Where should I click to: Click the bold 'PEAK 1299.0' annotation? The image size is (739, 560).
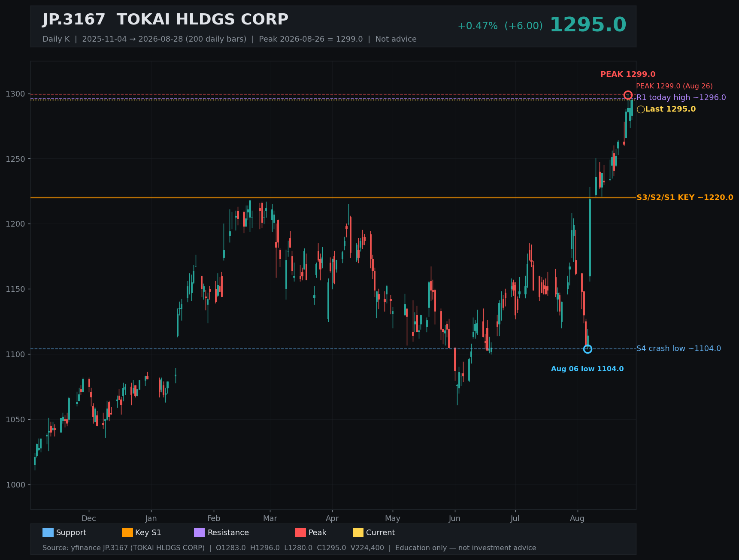[628, 74]
